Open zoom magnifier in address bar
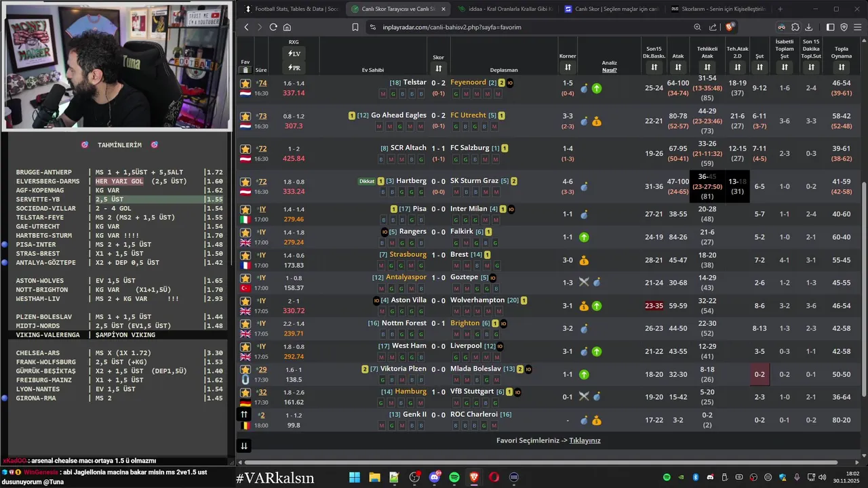Image resolution: width=868 pixels, height=488 pixels. point(697,27)
